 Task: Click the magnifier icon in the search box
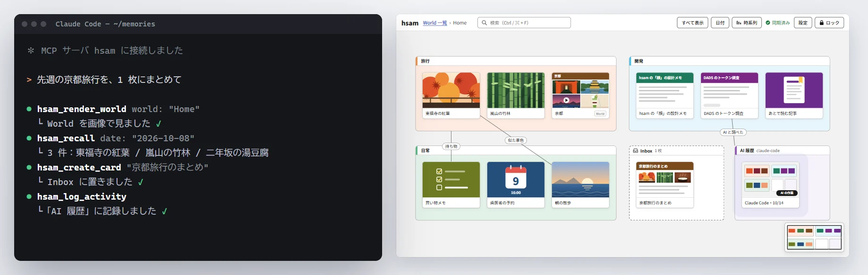(x=484, y=23)
